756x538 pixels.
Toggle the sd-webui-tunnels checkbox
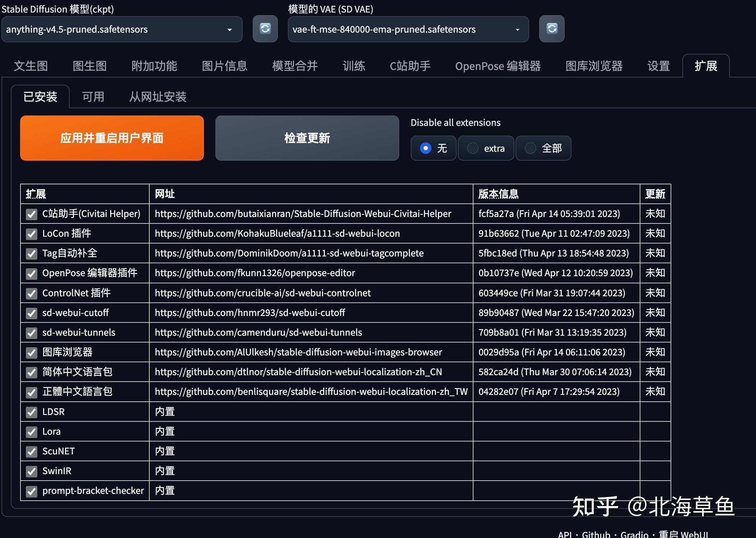point(32,333)
